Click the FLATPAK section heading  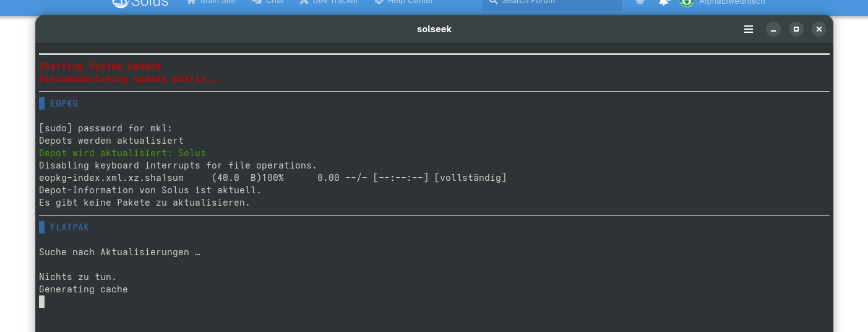[69, 227]
